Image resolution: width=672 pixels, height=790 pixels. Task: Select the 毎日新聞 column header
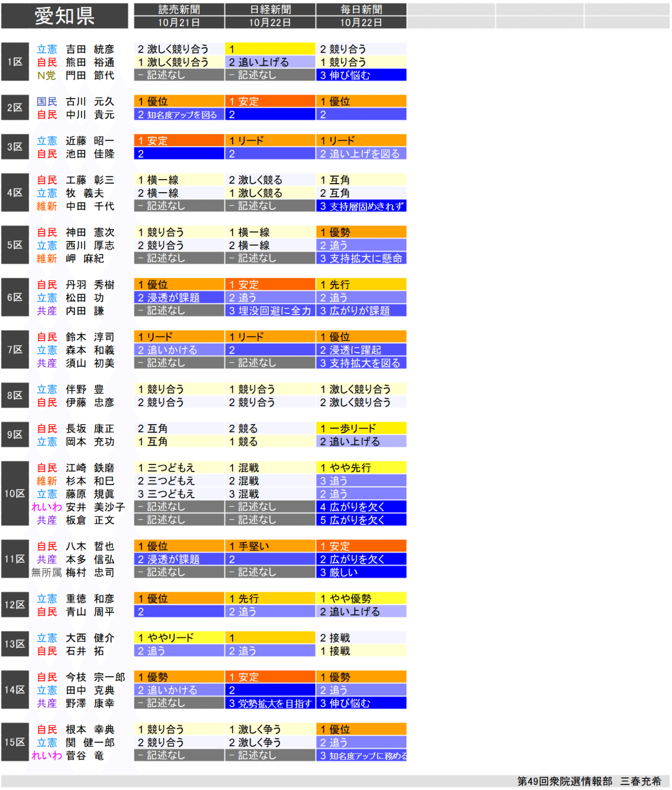361,9
